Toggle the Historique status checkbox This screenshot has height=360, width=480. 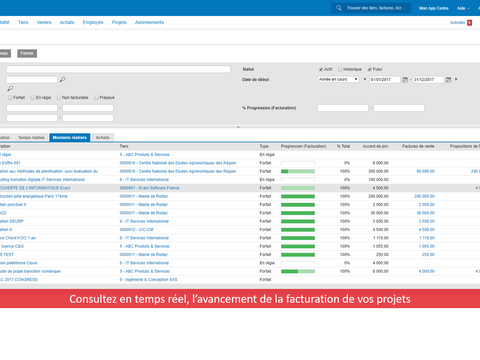click(x=340, y=69)
